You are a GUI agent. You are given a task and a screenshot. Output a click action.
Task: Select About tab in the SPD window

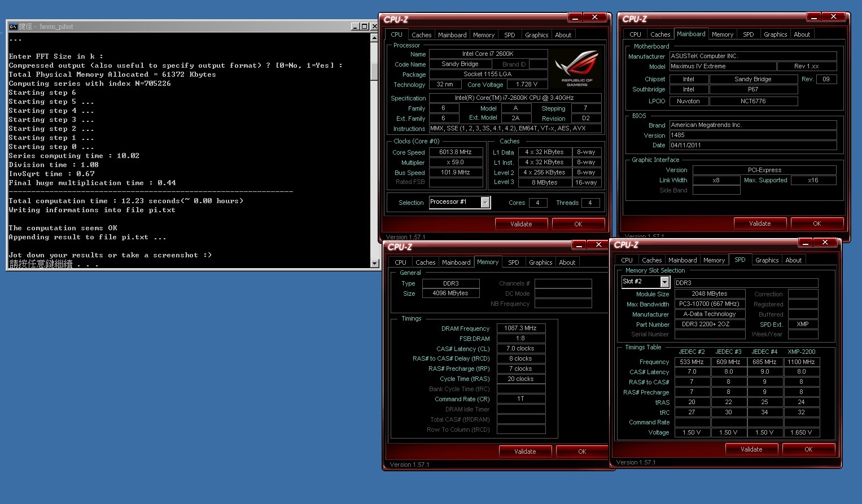(x=793, y=260)
